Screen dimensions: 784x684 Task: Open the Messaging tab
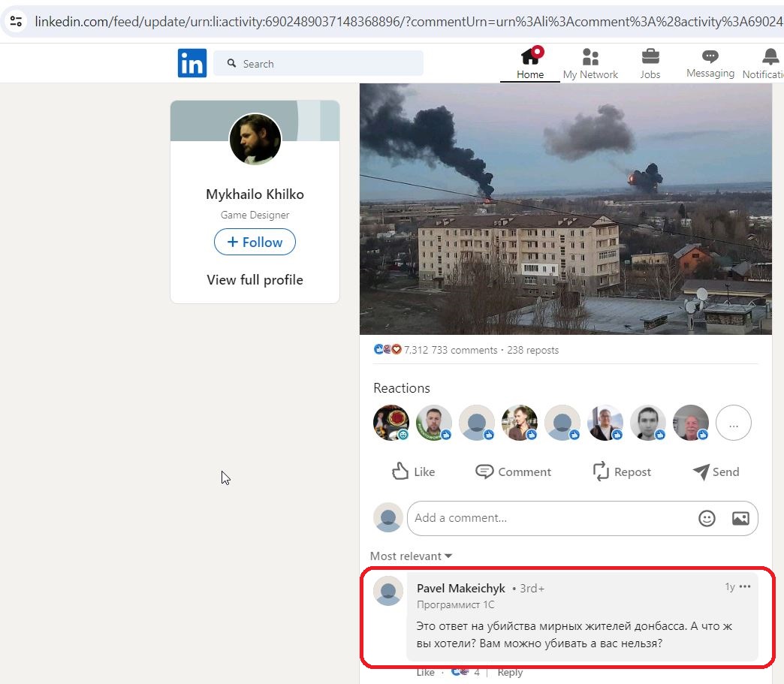pos(710,63)
